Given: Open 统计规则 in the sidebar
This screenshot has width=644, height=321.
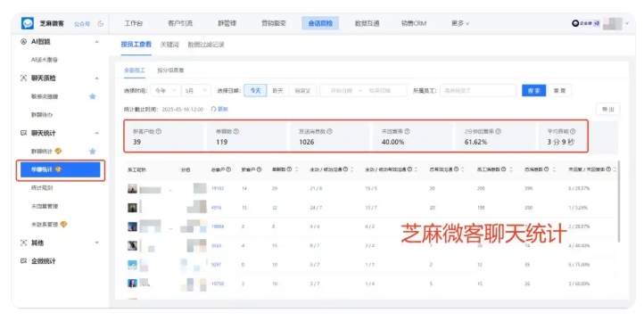Looking at the screenshot, I should click(x=42, y=188).
